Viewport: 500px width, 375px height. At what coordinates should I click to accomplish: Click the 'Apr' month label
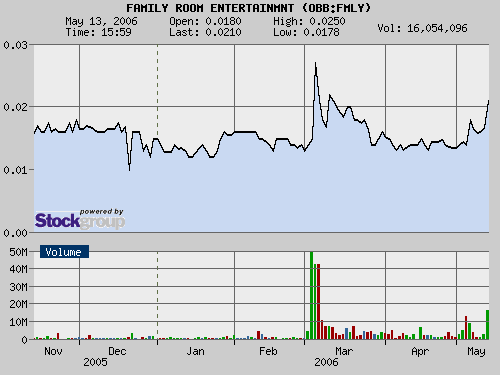(x=420, y=351)
